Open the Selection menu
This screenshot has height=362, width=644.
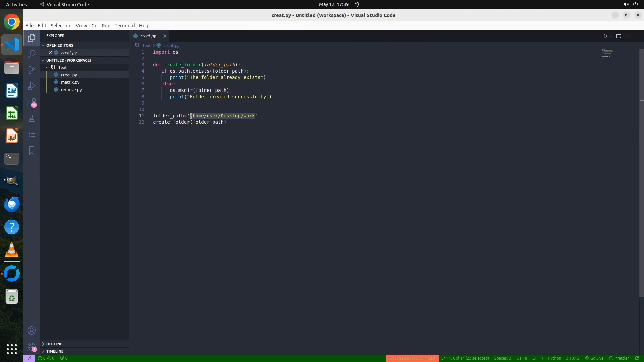61,26
